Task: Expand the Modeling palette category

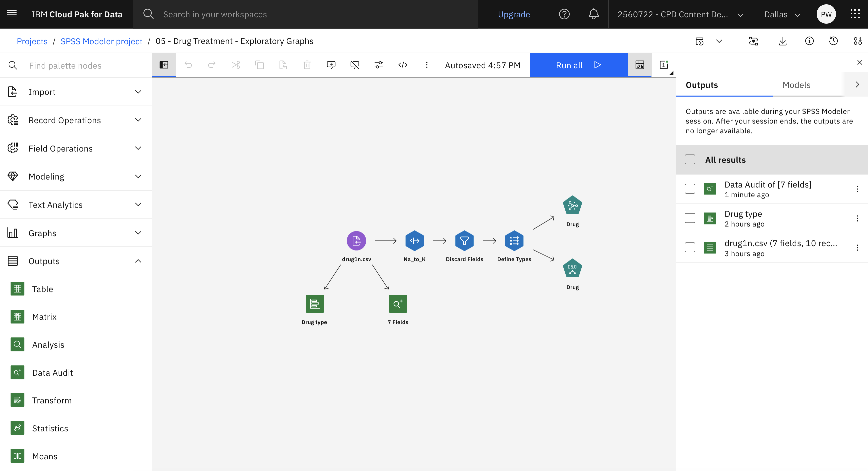Action: point(75,177)
